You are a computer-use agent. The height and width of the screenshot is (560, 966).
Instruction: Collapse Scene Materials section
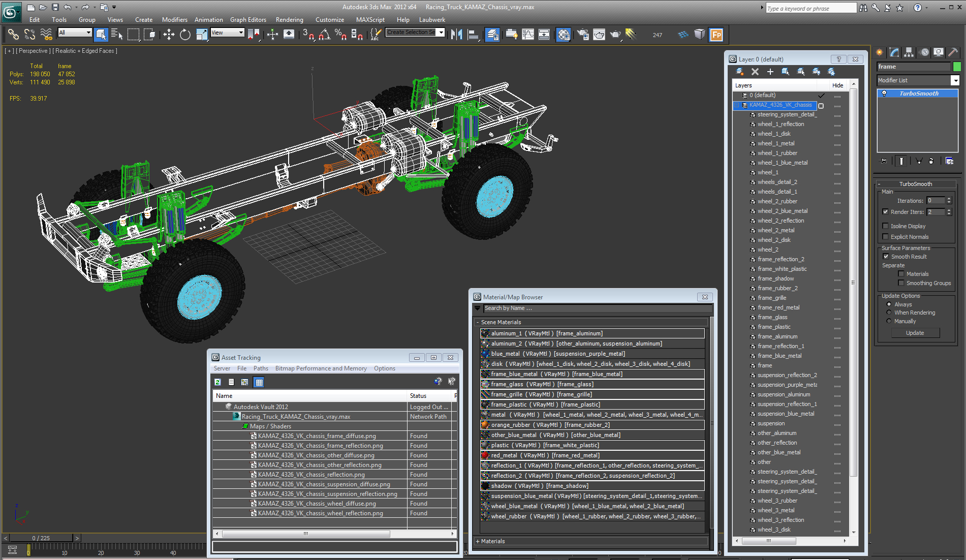point(478,322)
